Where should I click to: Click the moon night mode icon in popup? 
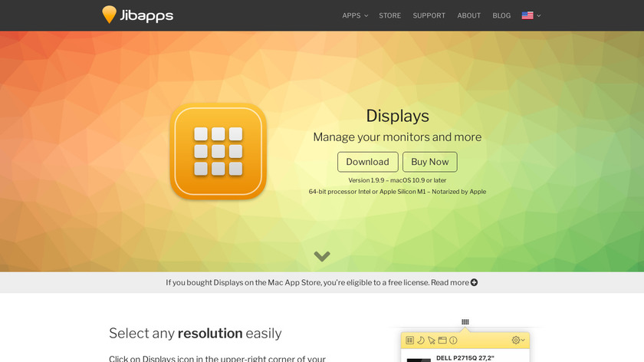[x=421, y=341]
